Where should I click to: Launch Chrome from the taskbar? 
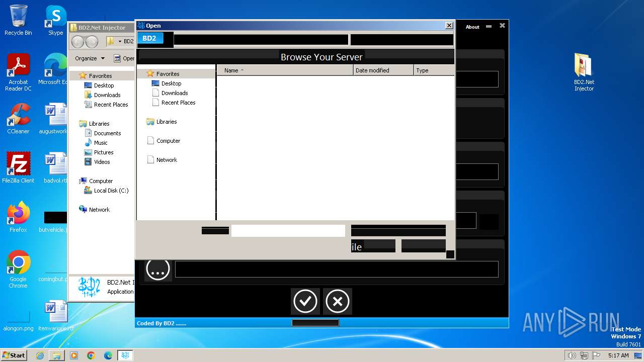[91, 355]
